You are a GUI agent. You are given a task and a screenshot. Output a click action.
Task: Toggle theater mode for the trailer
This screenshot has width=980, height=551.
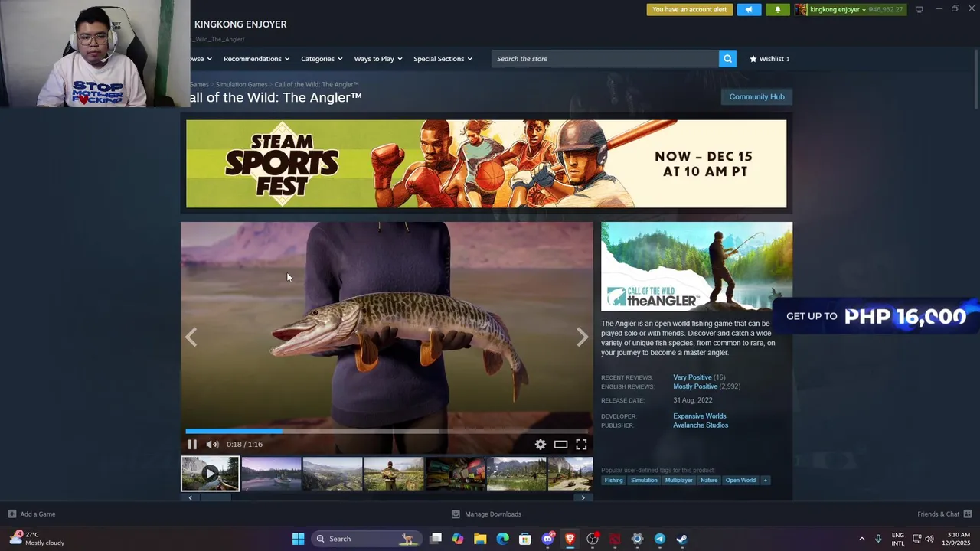[560, 444]
